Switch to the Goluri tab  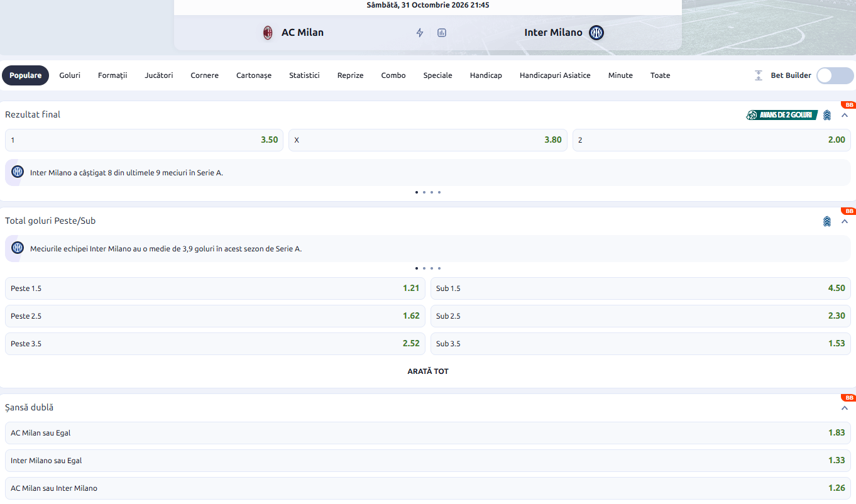pos(70,75)
